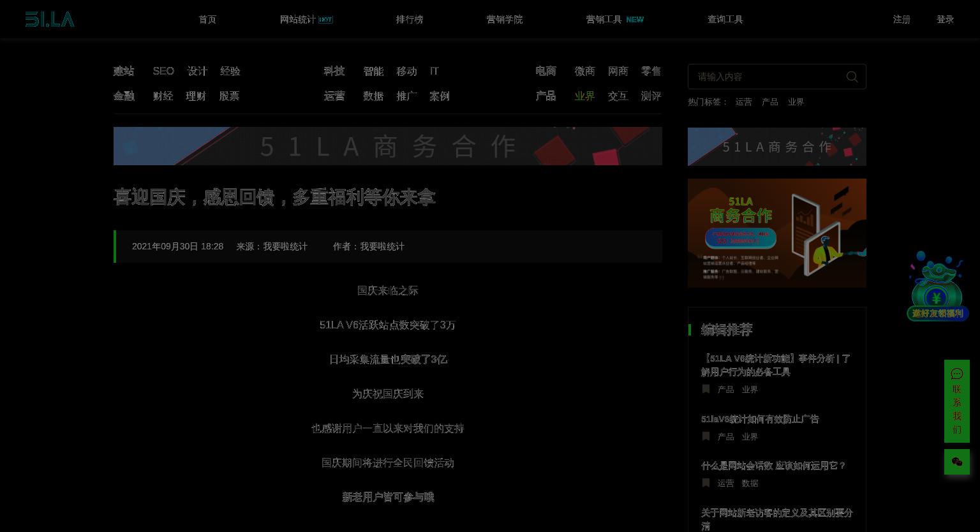Click bookmark icon beside 产品 under 事件分析 article
980x532 pixels.
coord(706,389)
